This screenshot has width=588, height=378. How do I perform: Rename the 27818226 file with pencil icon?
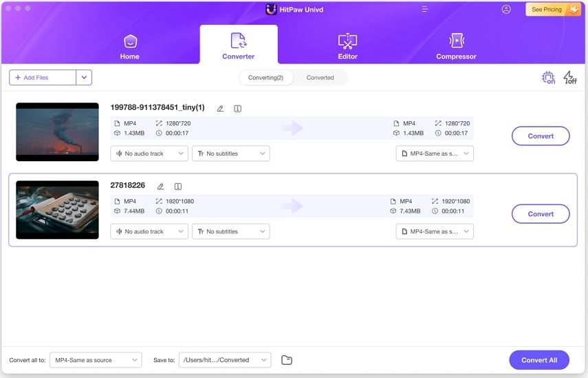[x=160, y=186]
